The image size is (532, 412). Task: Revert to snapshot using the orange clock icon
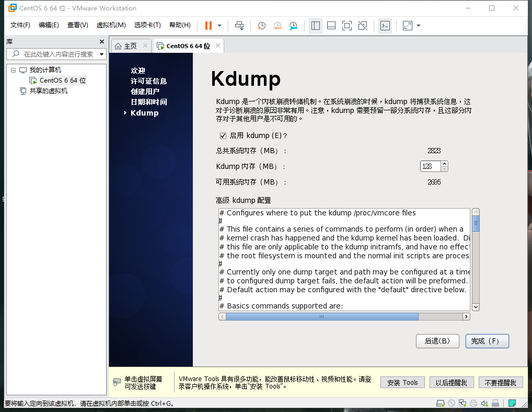click(x=277, y=26)
